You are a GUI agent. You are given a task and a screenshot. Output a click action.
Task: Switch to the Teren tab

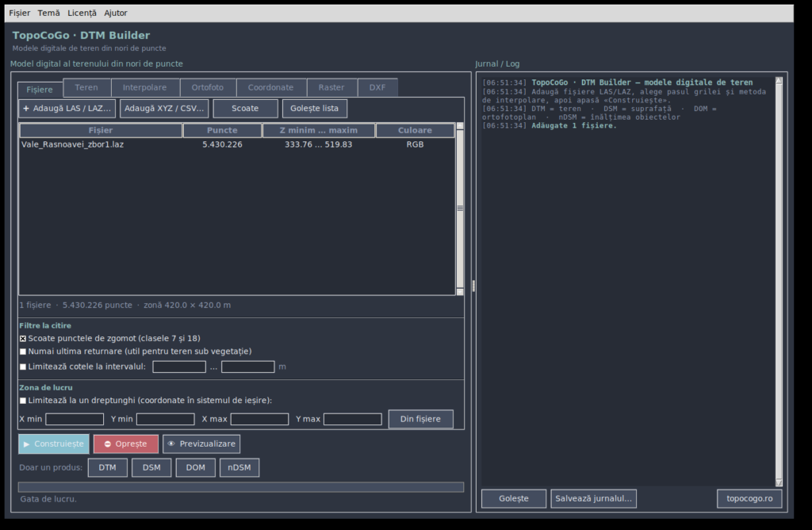(x=86, y=87)
